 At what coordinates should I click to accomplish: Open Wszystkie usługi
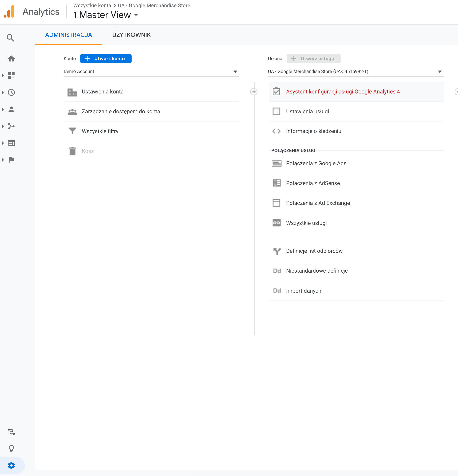pyautogui.click(x=356, y=223)
